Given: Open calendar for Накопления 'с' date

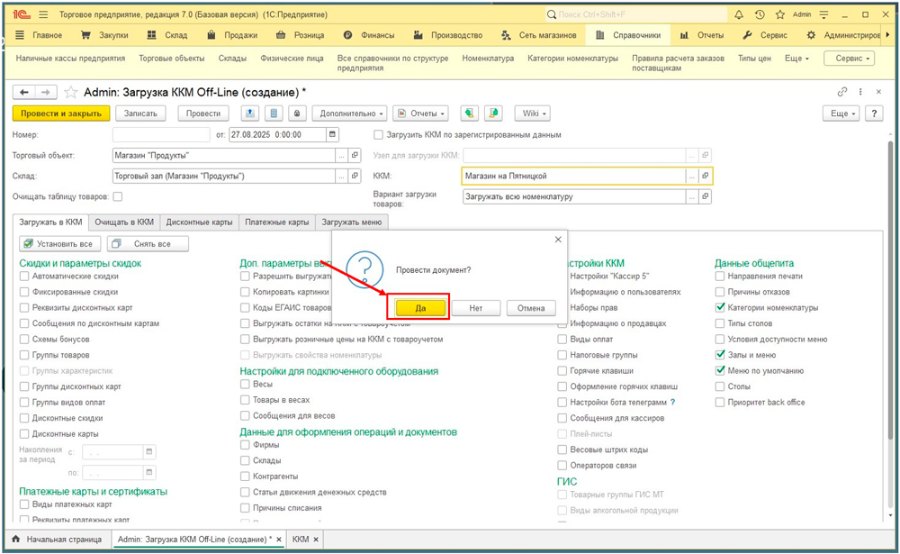Looking at the screenshot, I should pyautogui.click(x=149, y=452).
